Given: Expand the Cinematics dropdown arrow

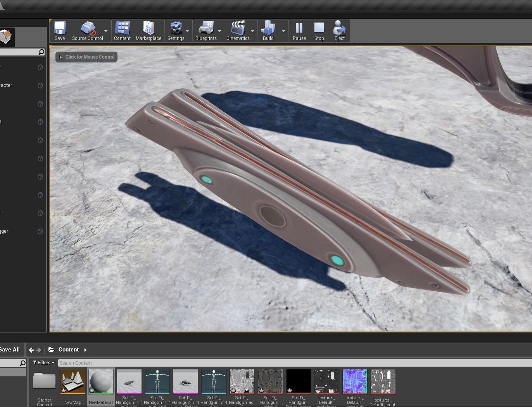Looking at the screenshot, I should coord(252,31).
